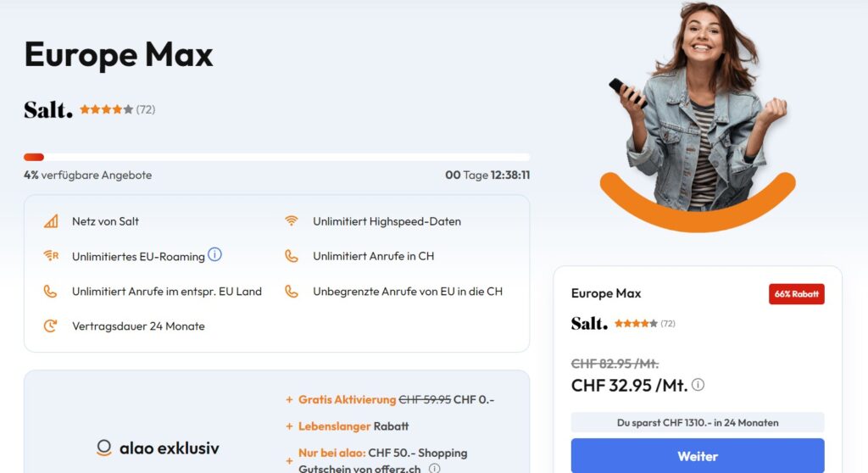Viewport: 868px width, 473px height.
Task: Click the signal bars icon for Netz von Salt
Action: click(x=51, y=221)
